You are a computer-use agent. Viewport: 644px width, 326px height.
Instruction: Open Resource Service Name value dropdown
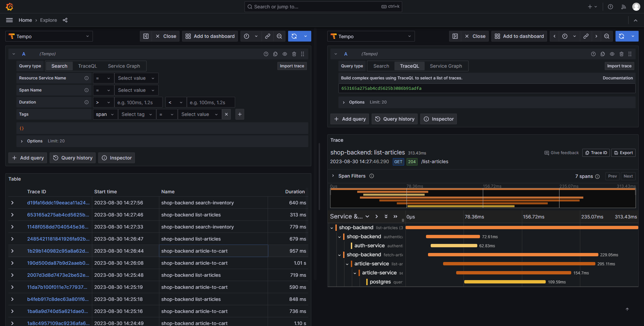pos(136,78)
